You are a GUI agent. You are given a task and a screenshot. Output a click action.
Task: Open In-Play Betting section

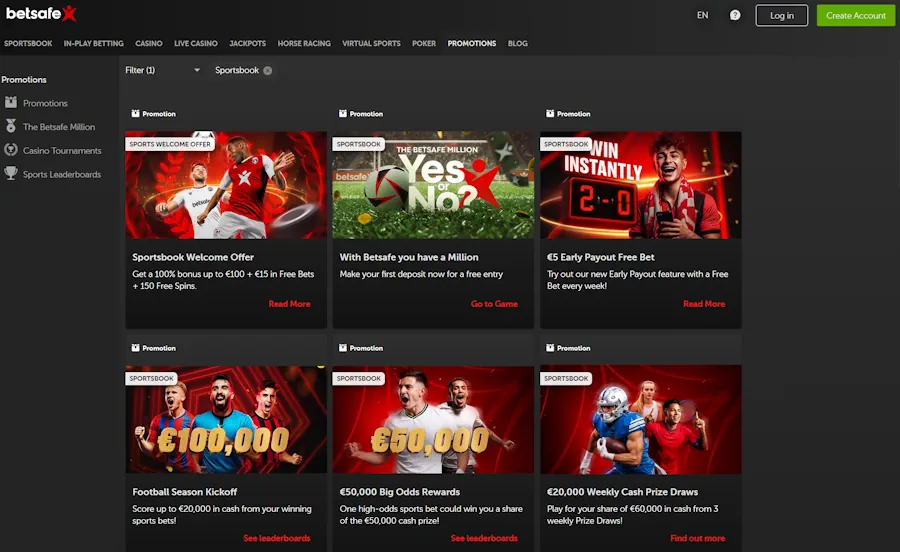[x=94, y=44]
